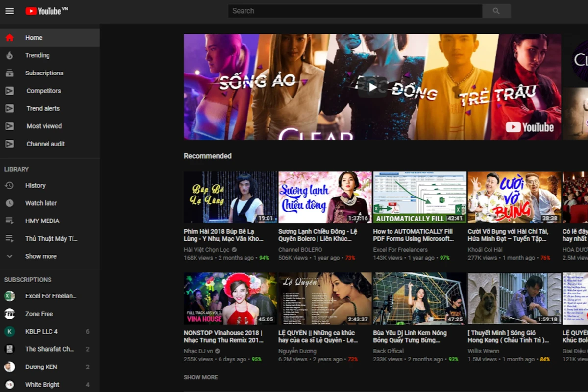Screen dimensions: 588x392
Task: Click the HMY MEDIA playlist icon
Action: pyautogui.click(x=10, y=221)
